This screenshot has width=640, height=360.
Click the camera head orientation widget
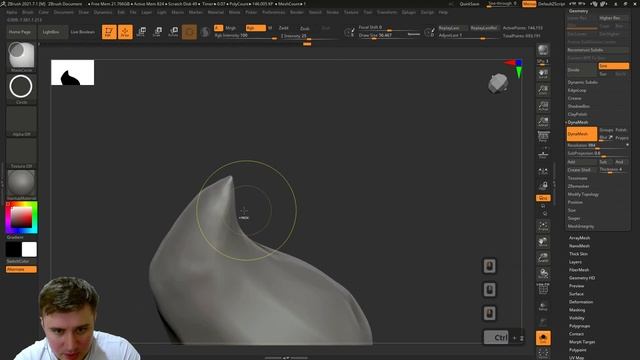pos(498,83)
